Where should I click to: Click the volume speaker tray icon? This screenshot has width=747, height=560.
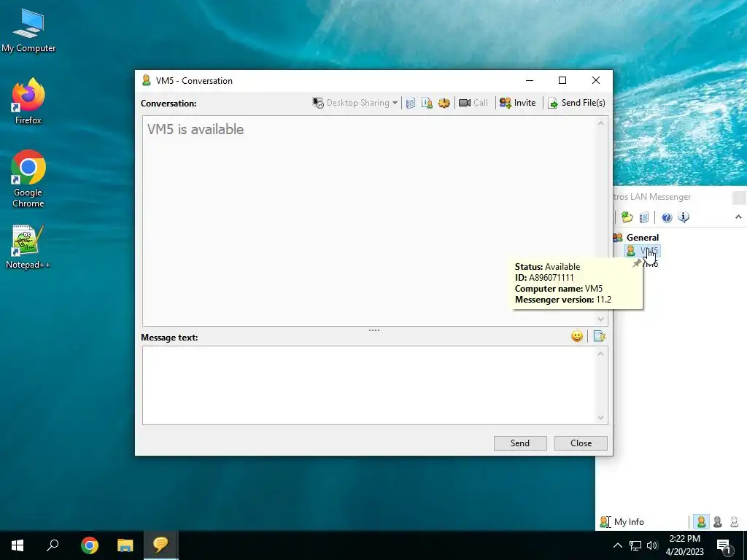652,545
